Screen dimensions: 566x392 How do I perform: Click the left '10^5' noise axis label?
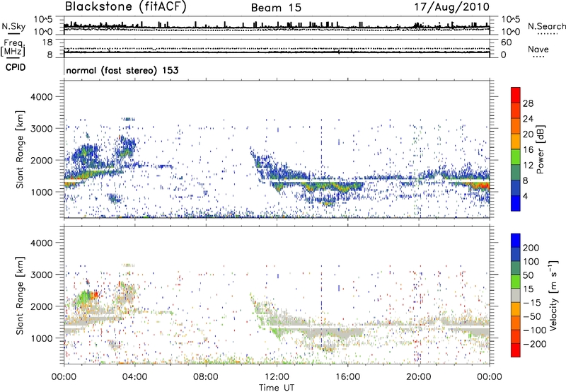44,19
